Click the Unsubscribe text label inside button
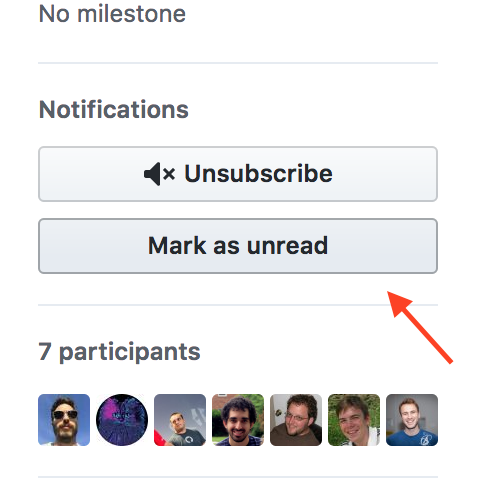This screenshot has height=490, width=490. (259, 174)
